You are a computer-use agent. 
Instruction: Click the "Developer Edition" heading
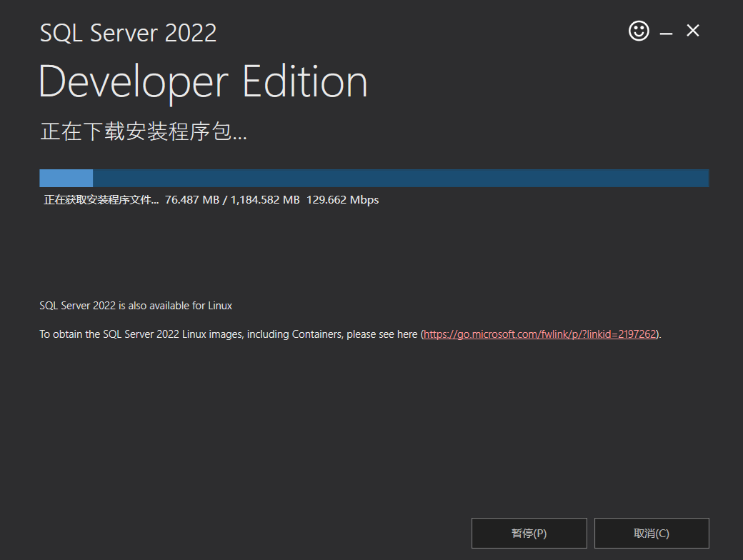tap(203, 81)
